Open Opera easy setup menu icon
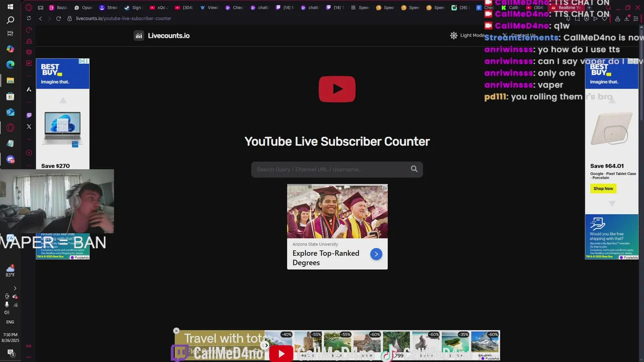The height and width of the screenshot is (362, 644). [x=635, y=18]
